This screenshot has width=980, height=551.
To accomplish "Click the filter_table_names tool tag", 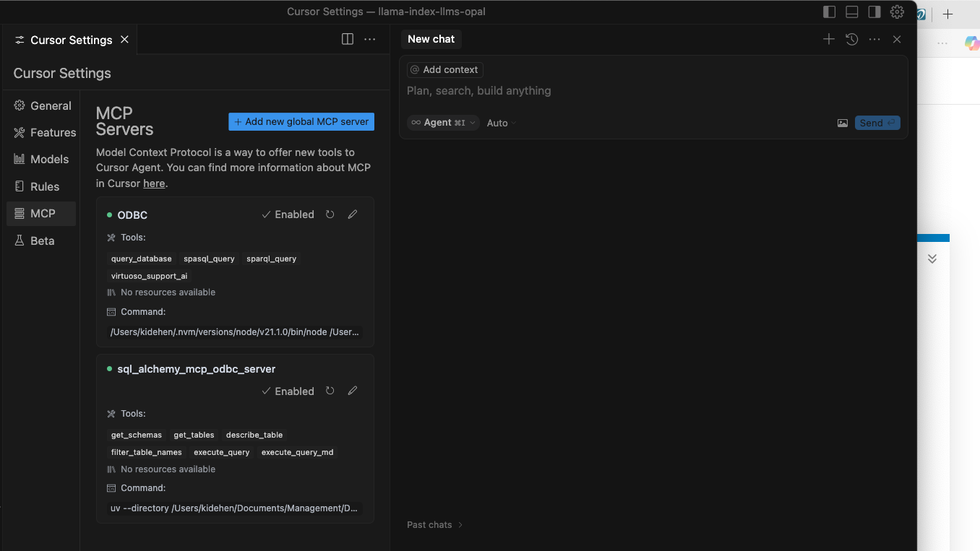I will (x=147, y=452).
